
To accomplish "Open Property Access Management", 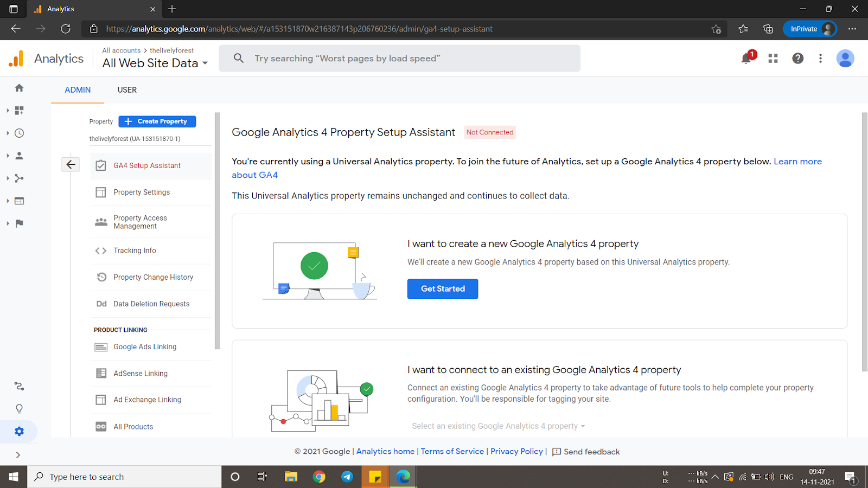I will point(151,222).
